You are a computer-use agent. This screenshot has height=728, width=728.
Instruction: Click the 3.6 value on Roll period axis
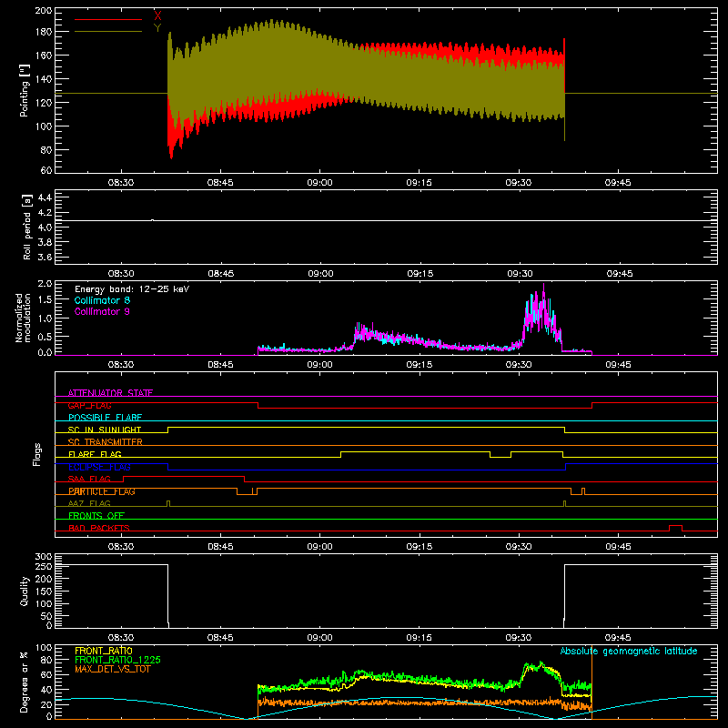tap(45, 257)
